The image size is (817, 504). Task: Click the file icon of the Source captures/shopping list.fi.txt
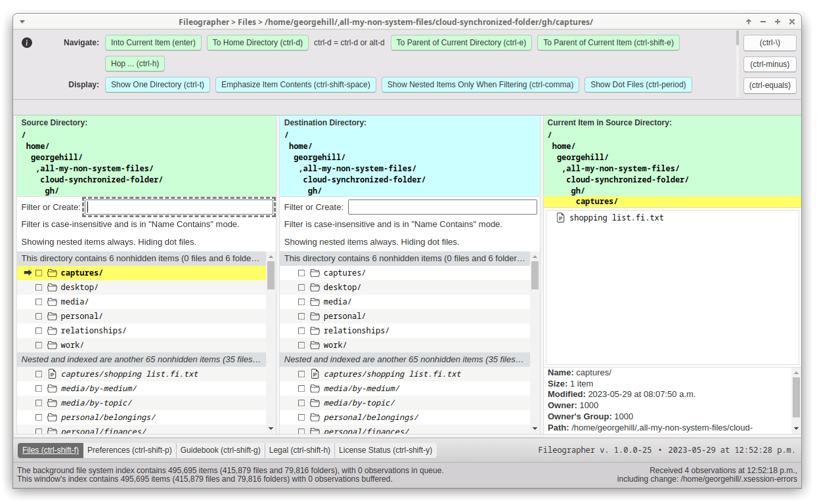[x=53, y=374]
